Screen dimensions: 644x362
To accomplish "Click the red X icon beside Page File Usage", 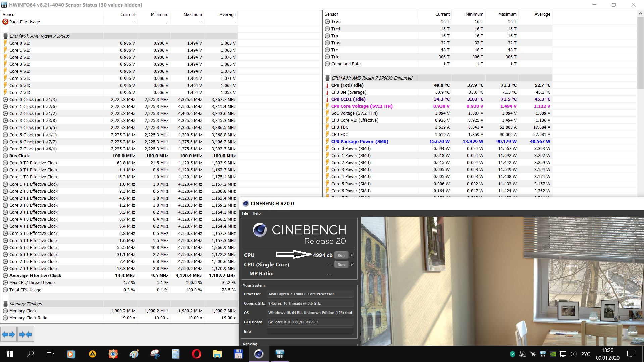I will [5, 22].
